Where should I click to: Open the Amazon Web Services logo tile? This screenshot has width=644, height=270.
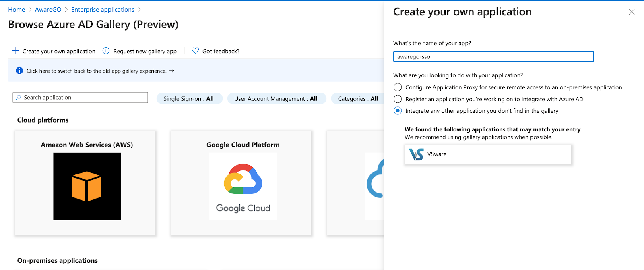pos(87,186)
